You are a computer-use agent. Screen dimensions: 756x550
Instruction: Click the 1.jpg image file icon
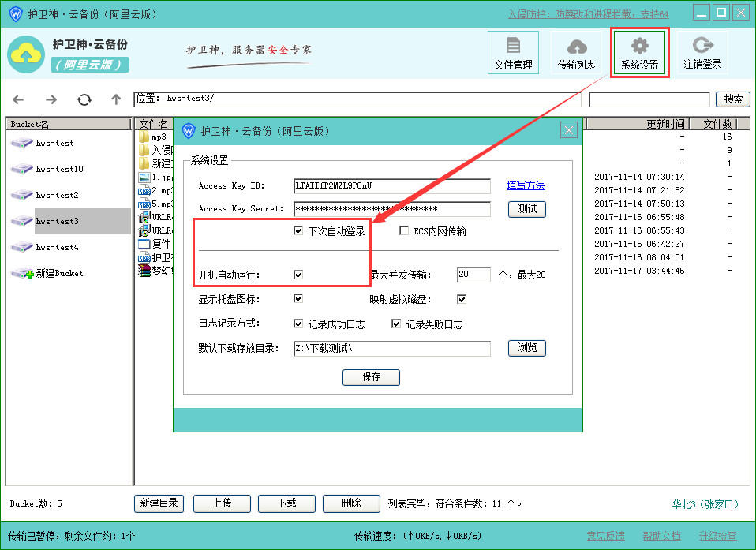click(144, 178)
